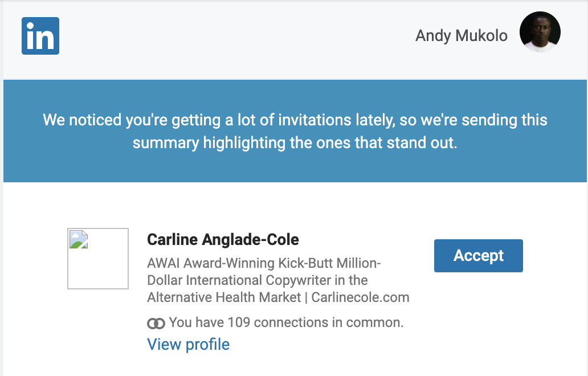
Task: Click the broken image icon in placeholder
Action: [x=79, y=240]
